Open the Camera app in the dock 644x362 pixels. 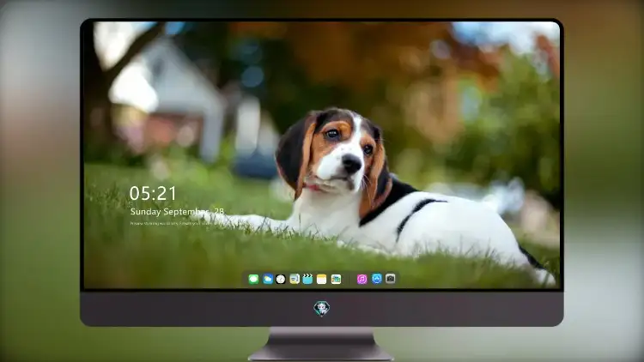390,279
